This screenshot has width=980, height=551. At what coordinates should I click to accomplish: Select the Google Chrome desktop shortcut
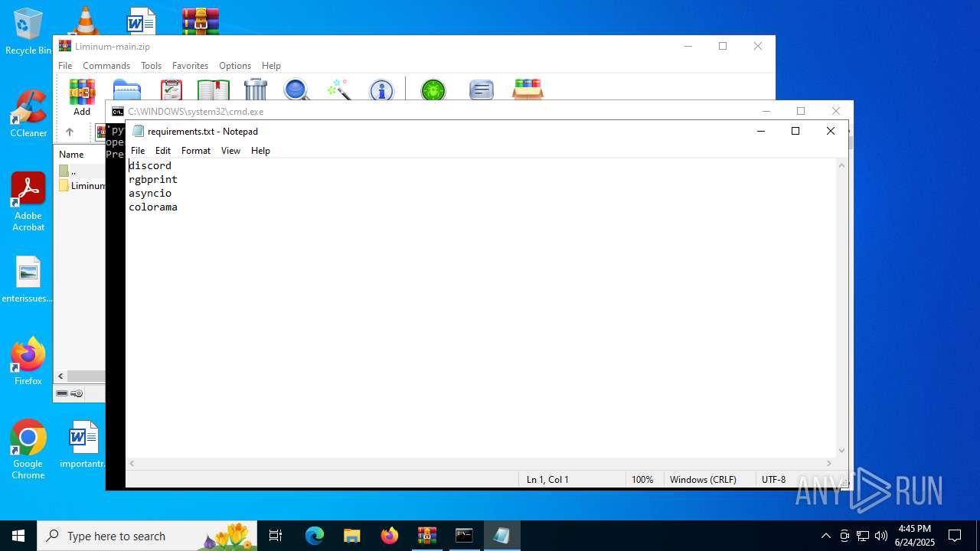point(28,450)
